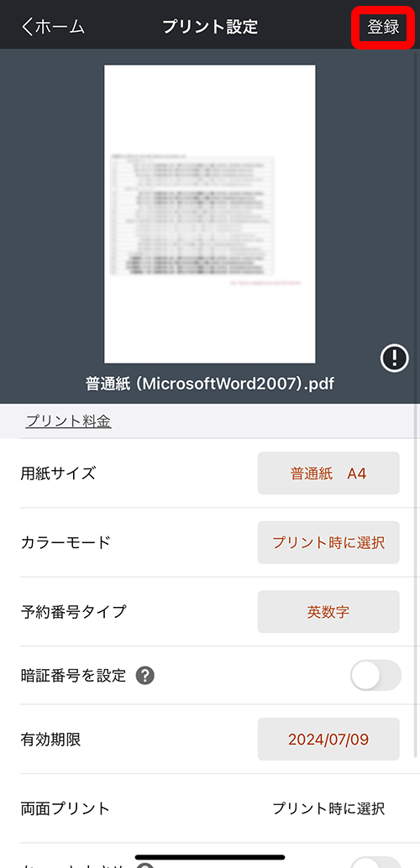Tap the home indicator bar at bottom
This screenshot has height=868, width=420.
click(x=210, y=857)
